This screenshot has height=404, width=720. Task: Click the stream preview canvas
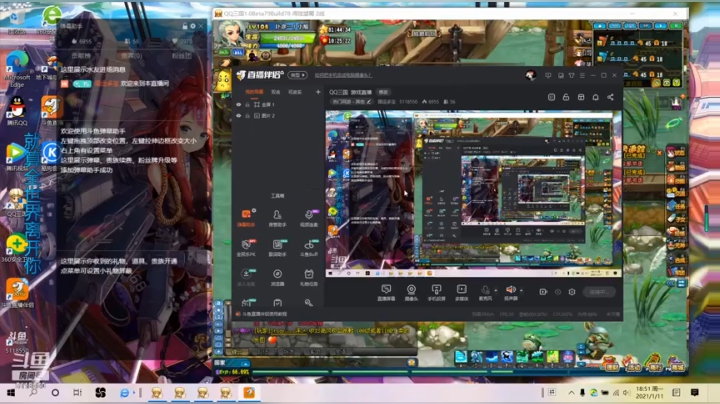pyautogui.click(x=474, y=193)
